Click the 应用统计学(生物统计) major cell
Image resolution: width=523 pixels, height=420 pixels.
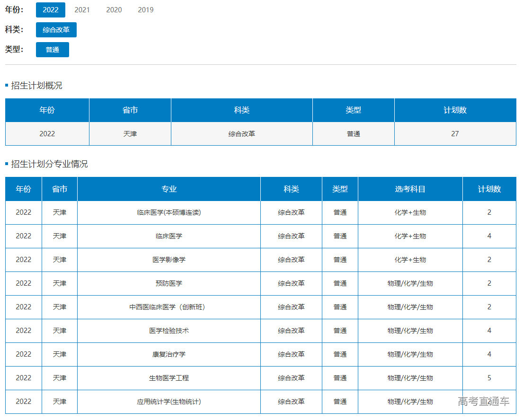click(x=169, y=402)
